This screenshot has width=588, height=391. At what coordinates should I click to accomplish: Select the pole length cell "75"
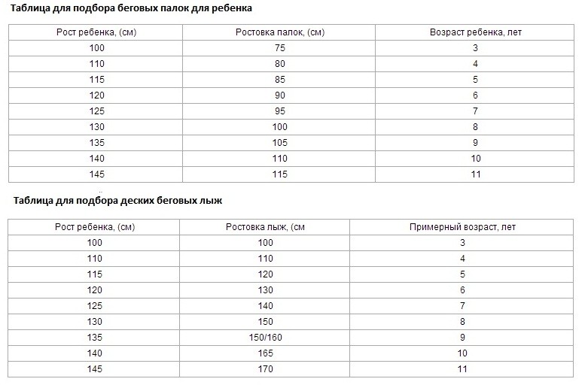click(280, 48)
